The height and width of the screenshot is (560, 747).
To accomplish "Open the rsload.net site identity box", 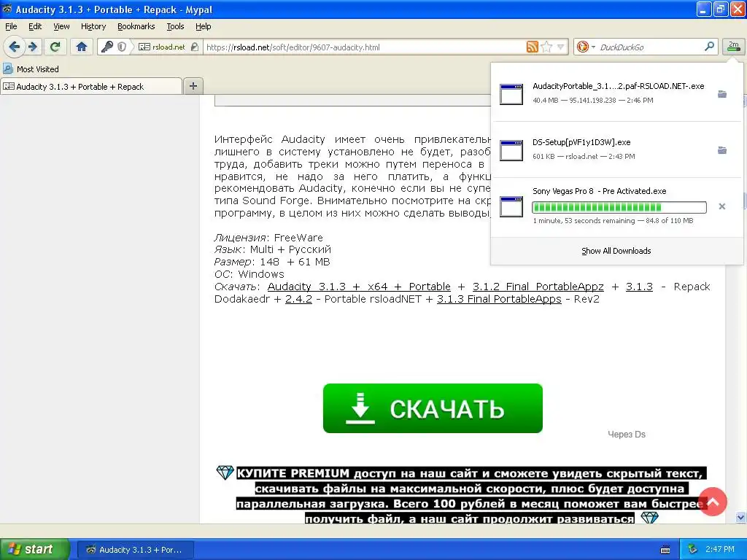I will (x=169, y=47).
